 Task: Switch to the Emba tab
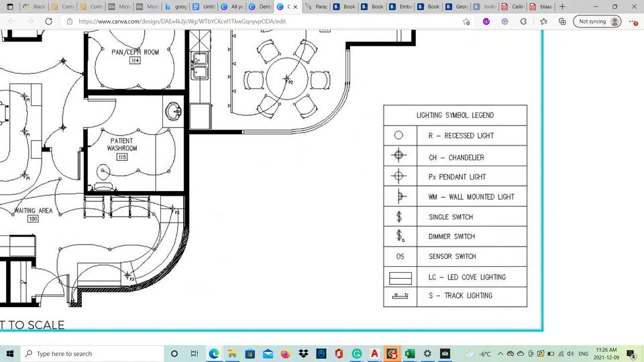point(401,7)
